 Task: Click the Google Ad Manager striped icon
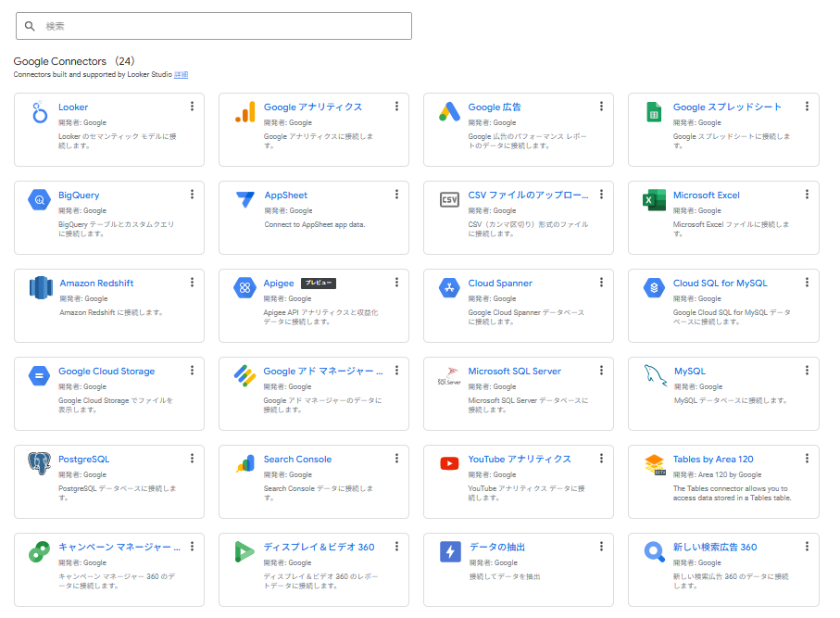[244, 376]
